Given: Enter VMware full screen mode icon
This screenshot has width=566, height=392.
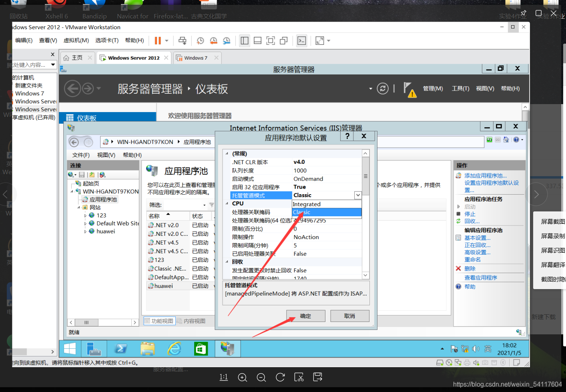Looking at the screenshot, I should (x=271, y=41).
